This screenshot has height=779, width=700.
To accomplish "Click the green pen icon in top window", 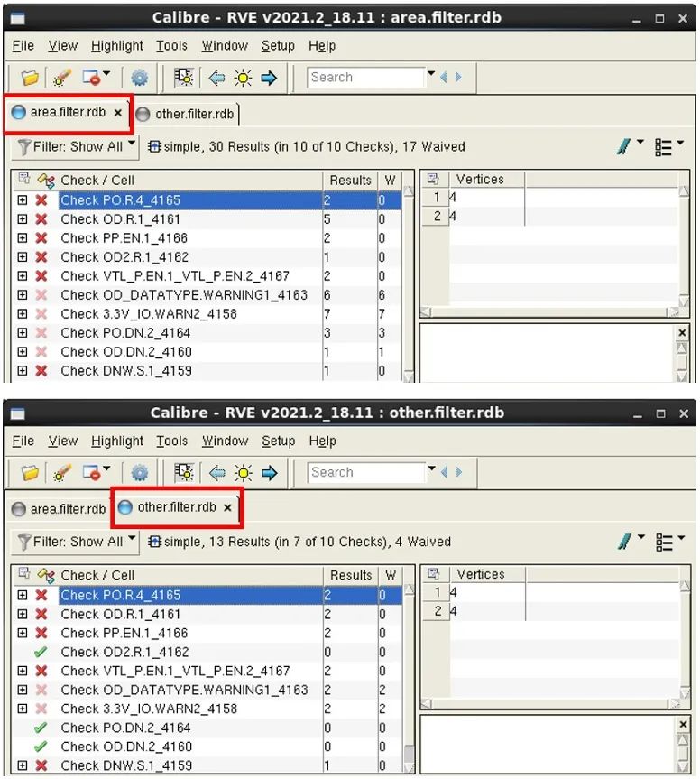I will click(x=624, y=146).
